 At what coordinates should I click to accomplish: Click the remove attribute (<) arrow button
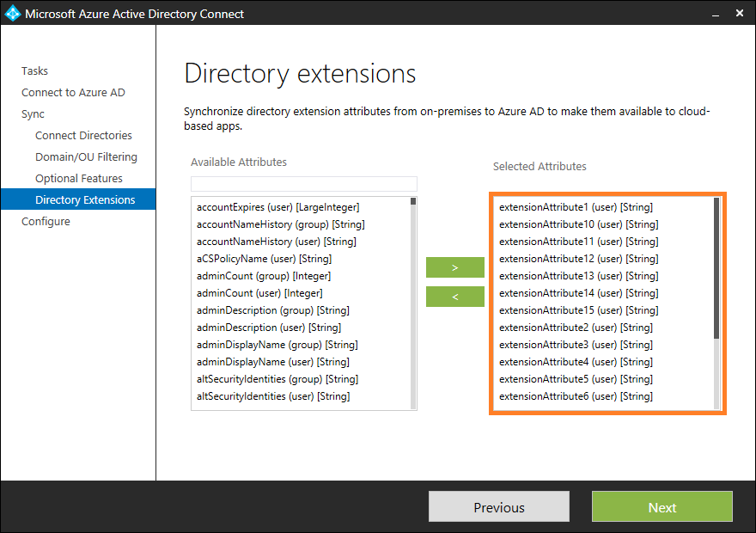click(454, 297)
